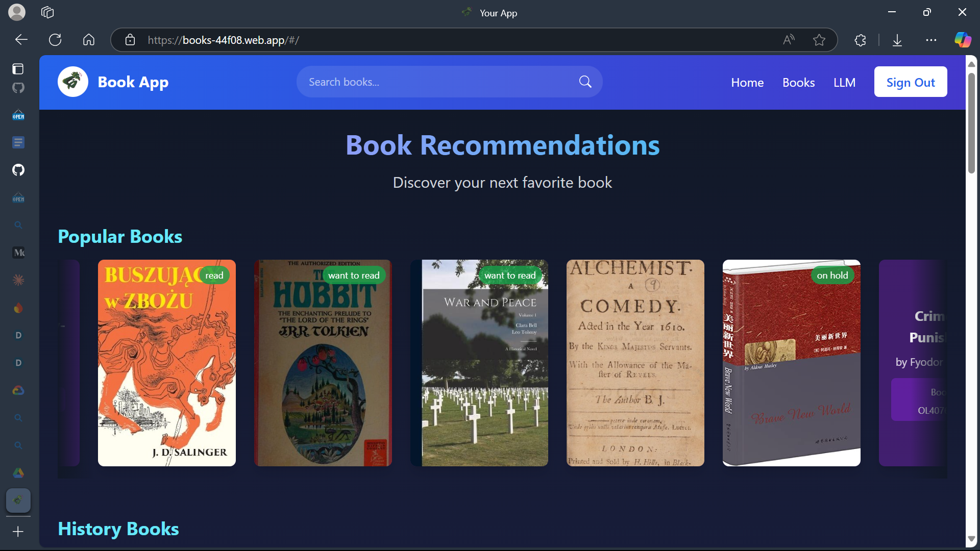Open the LLM nav link
The image size is (980, 551).
844,82
